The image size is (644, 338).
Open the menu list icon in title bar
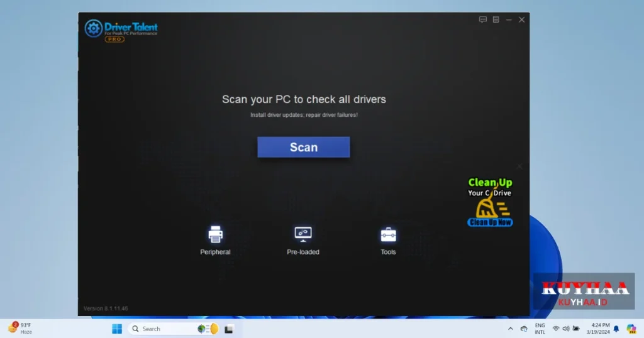click(x=496, y=19)
